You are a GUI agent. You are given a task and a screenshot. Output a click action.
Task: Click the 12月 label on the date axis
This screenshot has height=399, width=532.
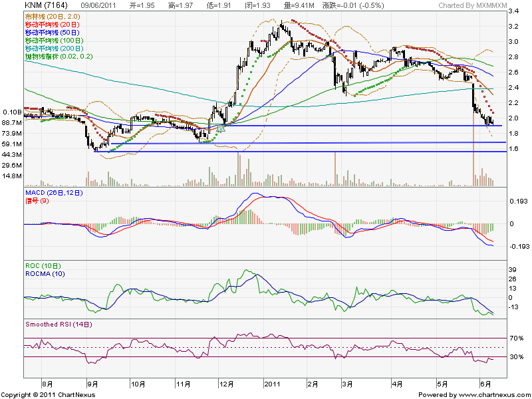click(x=226, y=384)
